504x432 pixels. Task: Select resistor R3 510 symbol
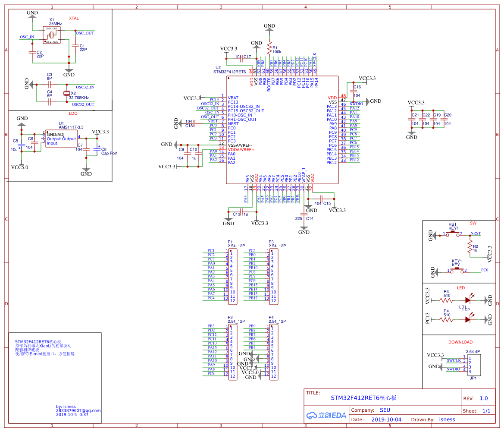click(446, 300)
